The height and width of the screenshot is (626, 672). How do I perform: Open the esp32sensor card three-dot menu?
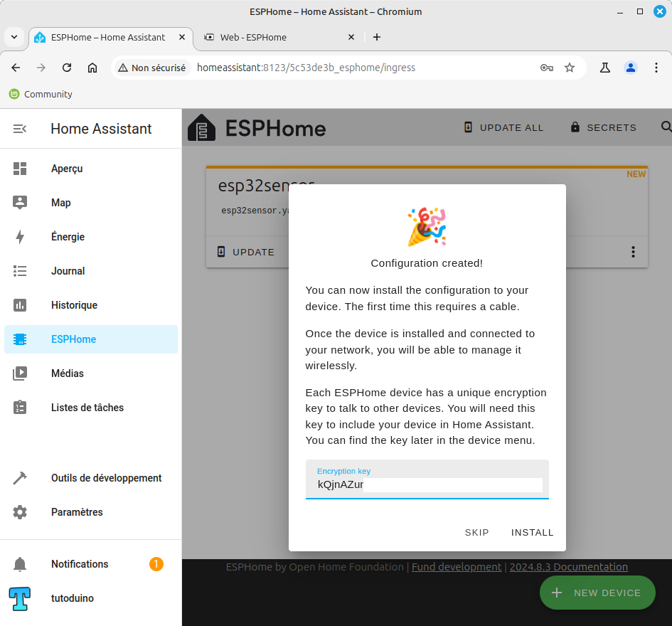point(633,252)
